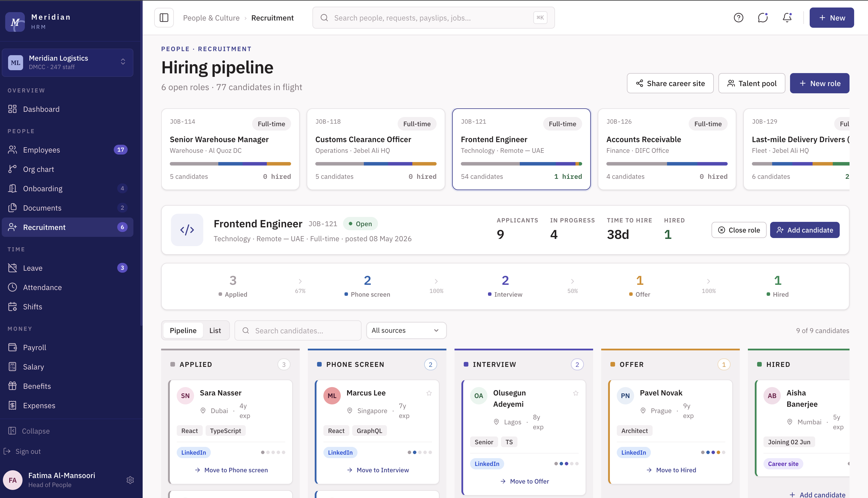Viewport: 868px width, 498px height.
Task: Select the Customs Clearance Officer job card
Action: click(376, 149)
